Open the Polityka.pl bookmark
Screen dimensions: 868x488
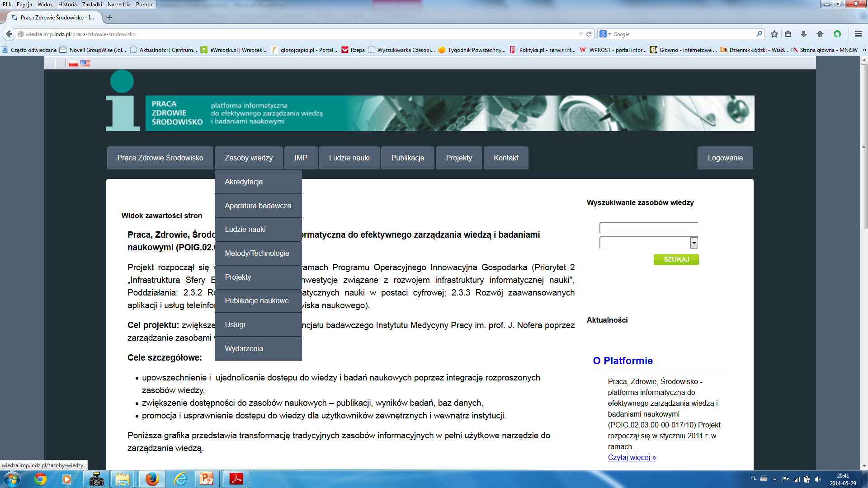[542, 50]
